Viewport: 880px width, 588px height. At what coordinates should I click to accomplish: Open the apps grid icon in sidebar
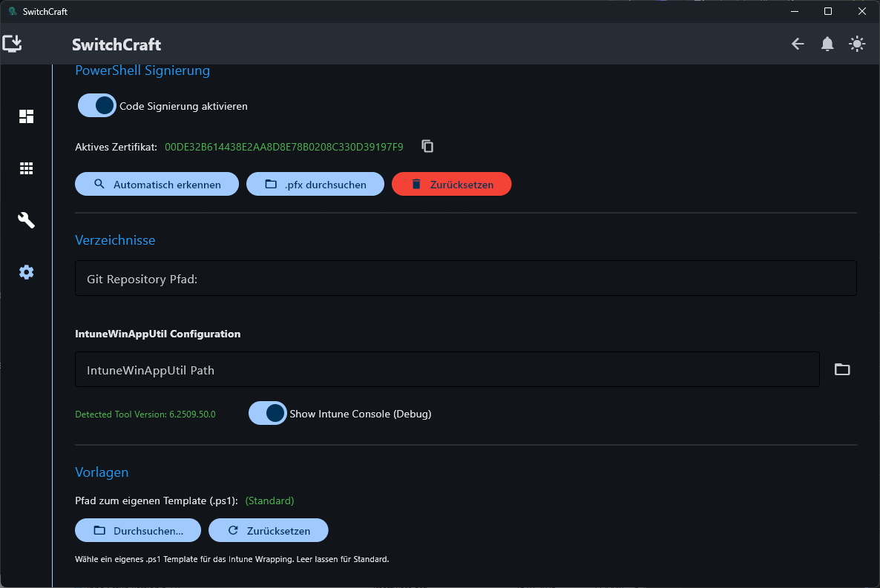pos(27,168)
